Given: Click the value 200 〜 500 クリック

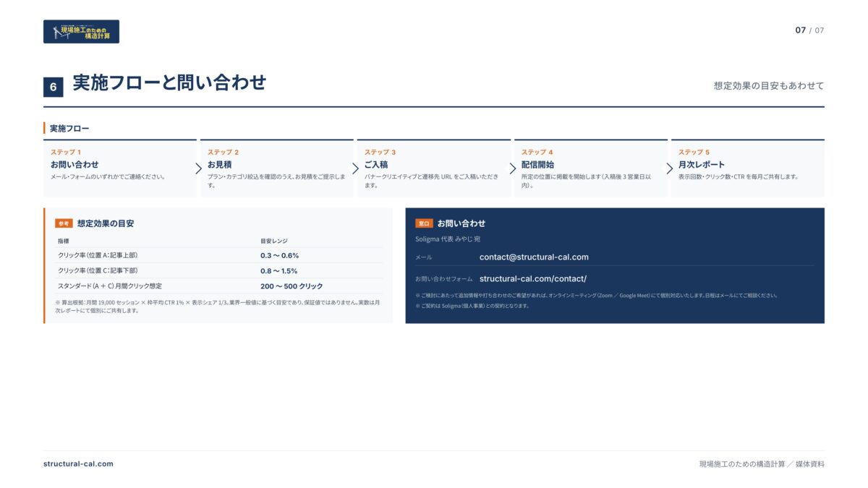Looking at the screenshot, I should point(292,286).
